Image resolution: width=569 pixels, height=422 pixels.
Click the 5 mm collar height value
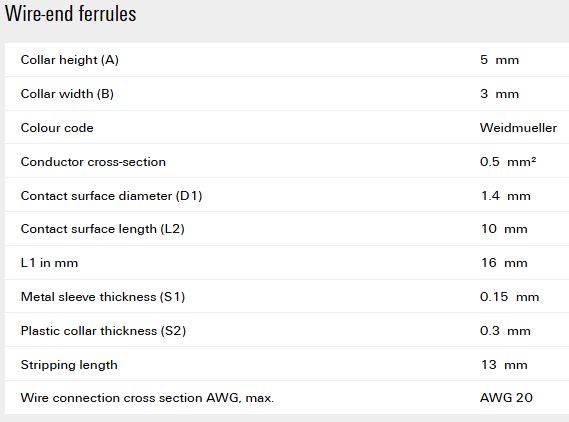tap(499, 60)
